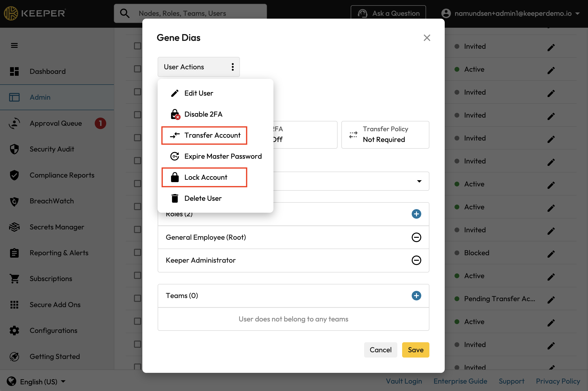Open the admin account email dropdown
Image resolution: width=588 pixels, height=391 pixels.
pos(513,13)
